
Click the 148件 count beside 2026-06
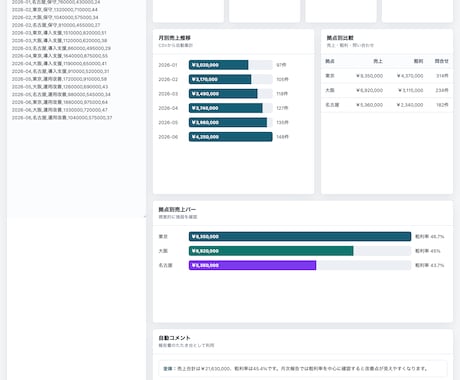tap(282, 137)
